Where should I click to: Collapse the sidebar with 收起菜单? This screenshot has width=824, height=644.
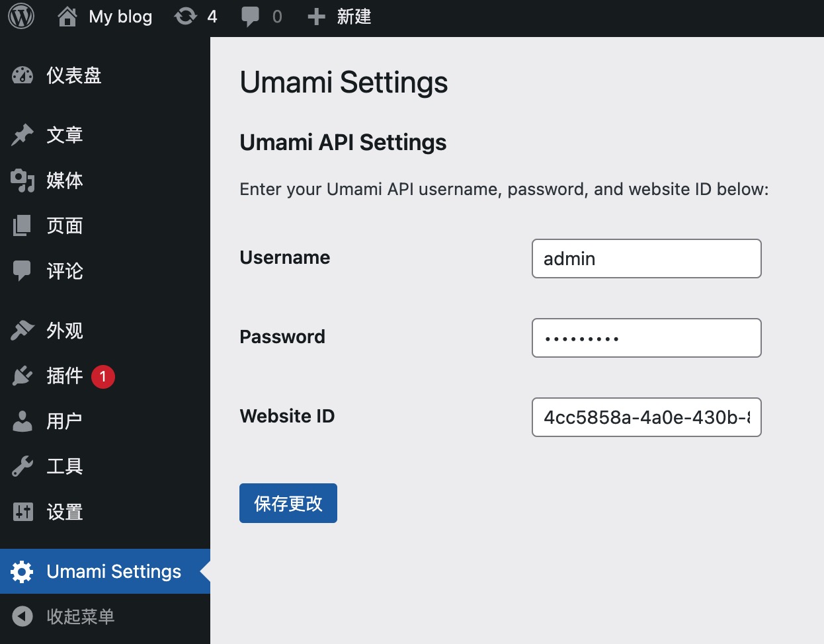click(105, 616)
